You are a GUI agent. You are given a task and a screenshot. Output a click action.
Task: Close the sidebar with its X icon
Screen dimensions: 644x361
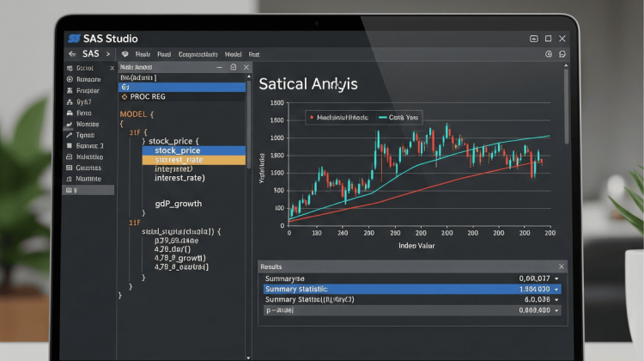pyautogui.click(x=112, y=68)
